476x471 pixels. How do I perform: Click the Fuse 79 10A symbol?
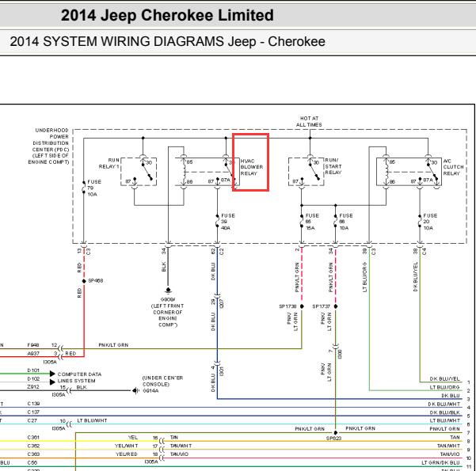pos(84,188)
